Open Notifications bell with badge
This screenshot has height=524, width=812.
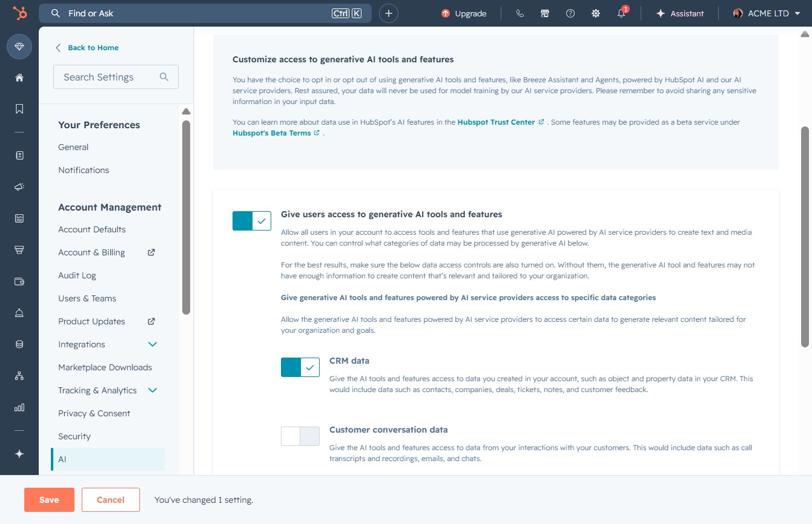pyautogui.click(x=622, y=13)
